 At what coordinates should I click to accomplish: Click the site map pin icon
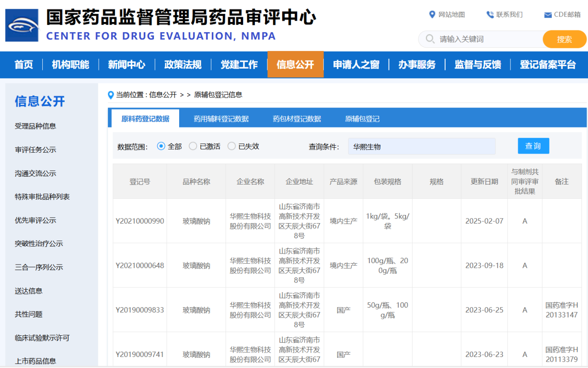click(x=432, y=15)
